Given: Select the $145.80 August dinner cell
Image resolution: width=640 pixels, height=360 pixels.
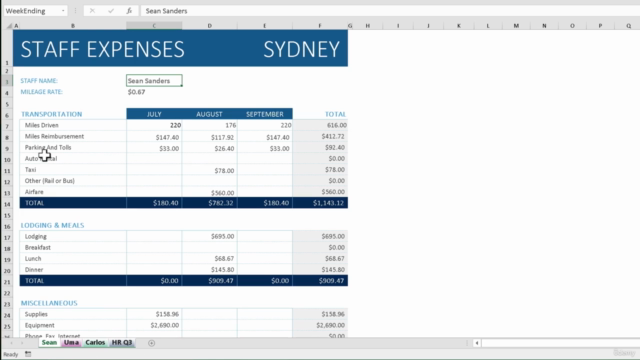Looking at the screenshot, I should pos(209,269).
